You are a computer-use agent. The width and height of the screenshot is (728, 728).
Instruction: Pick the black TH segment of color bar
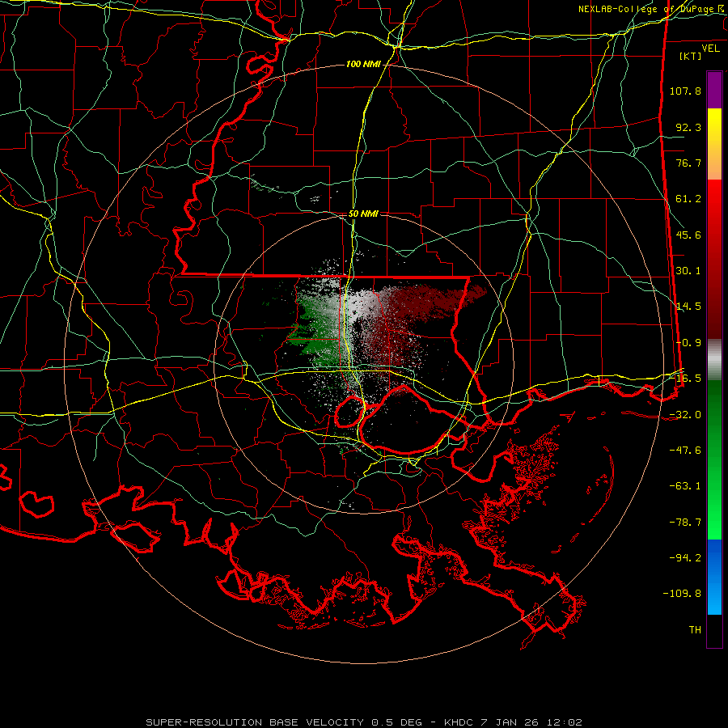(x=714, y=630)
